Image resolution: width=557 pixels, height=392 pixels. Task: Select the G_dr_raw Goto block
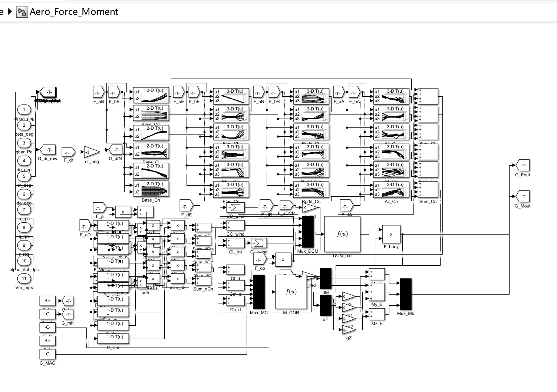(48, 150)
